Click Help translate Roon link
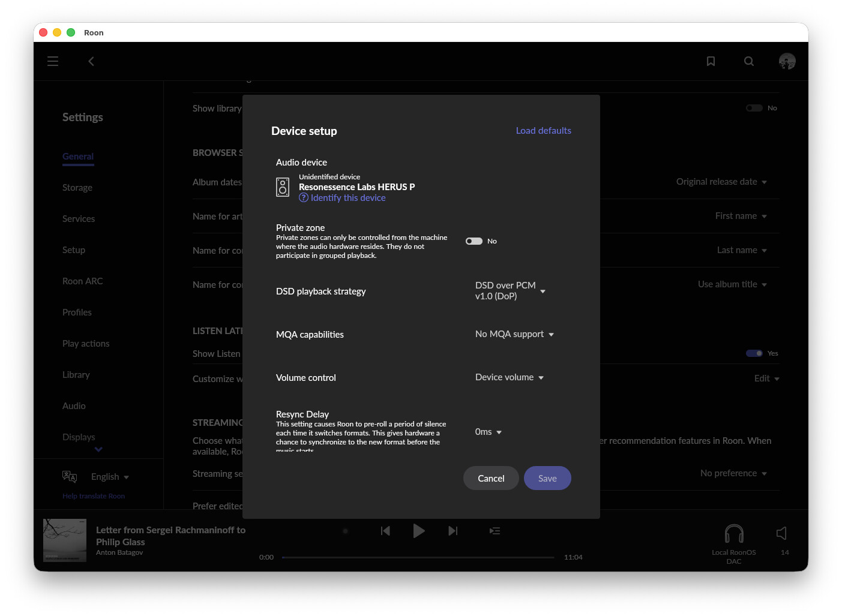 [94, 496]
